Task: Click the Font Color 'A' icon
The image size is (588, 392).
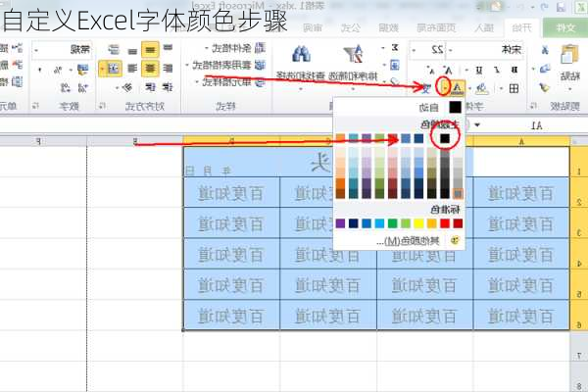Action: [x=457, y=88]
